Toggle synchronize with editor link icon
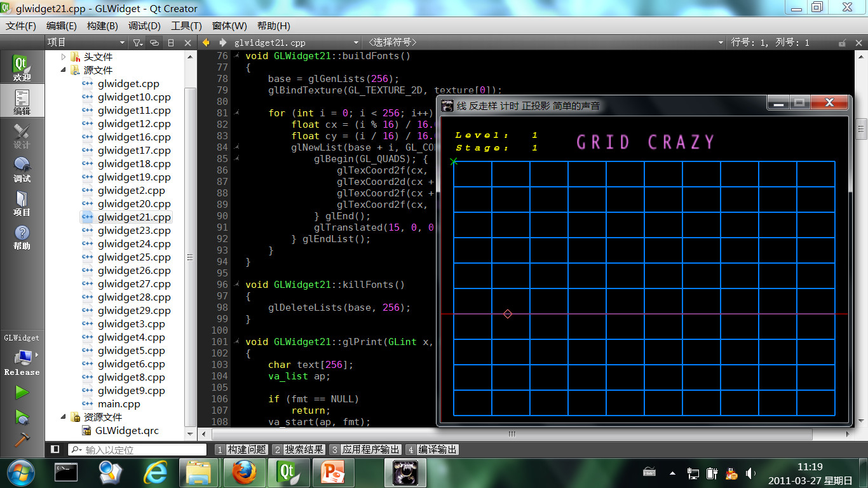Image resolution: width=868 pixels, height=488 pixels. [x=154, y=43]
